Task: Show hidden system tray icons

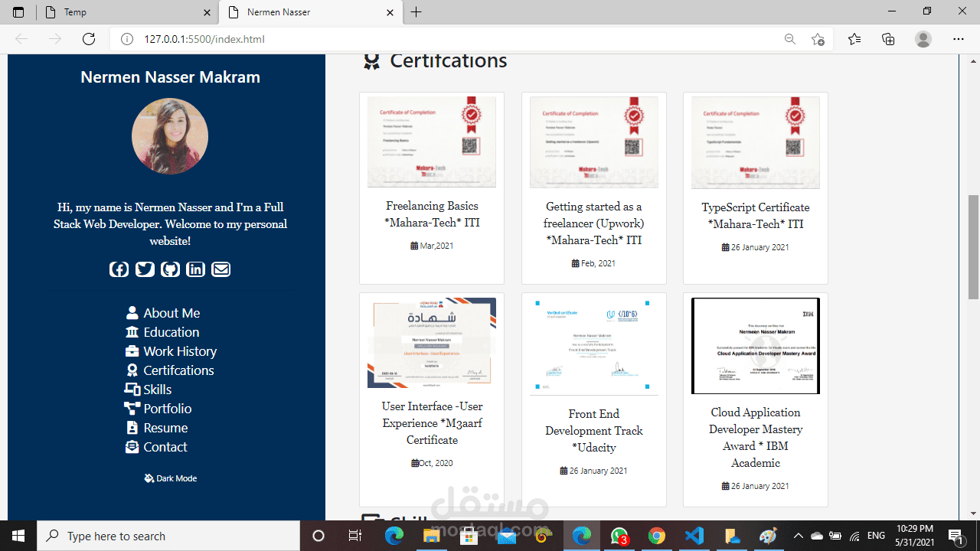Action: coord(798,536)
